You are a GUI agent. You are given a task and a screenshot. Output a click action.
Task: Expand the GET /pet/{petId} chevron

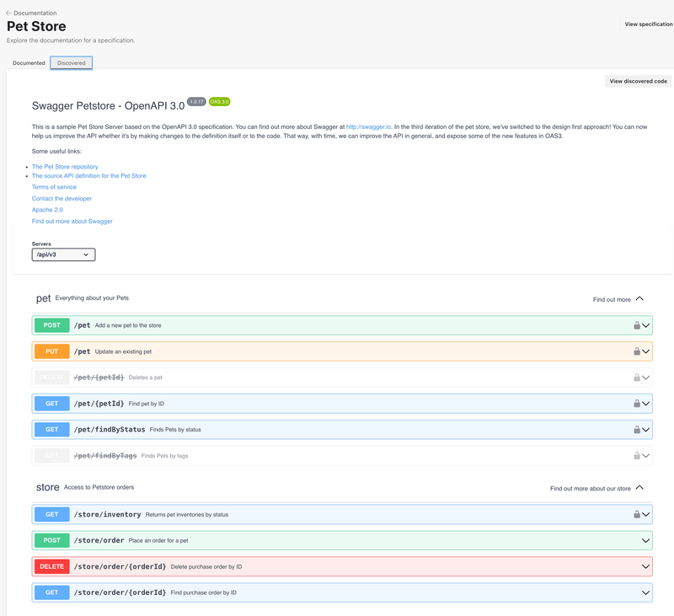point(645,403)
